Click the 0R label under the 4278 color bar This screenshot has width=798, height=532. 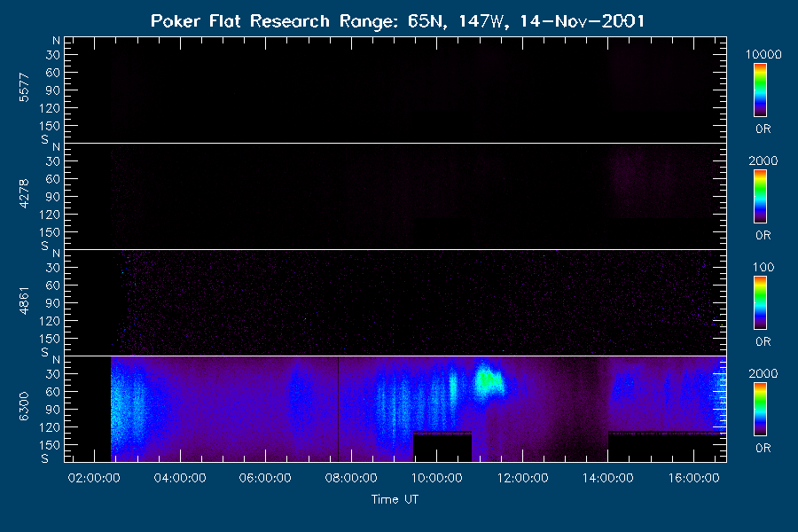(763, 236)
